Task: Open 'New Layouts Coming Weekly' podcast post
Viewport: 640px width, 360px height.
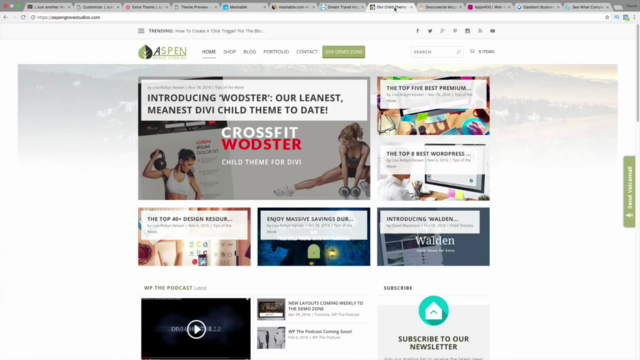Action: 325,306
